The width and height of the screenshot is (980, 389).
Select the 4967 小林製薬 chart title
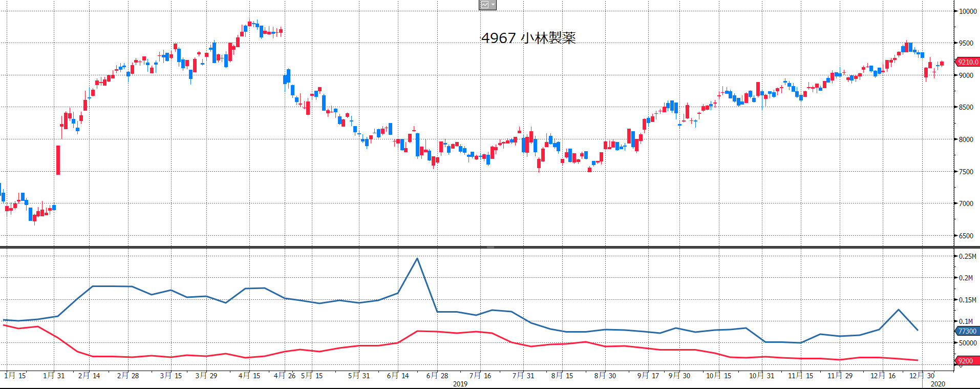528,38
